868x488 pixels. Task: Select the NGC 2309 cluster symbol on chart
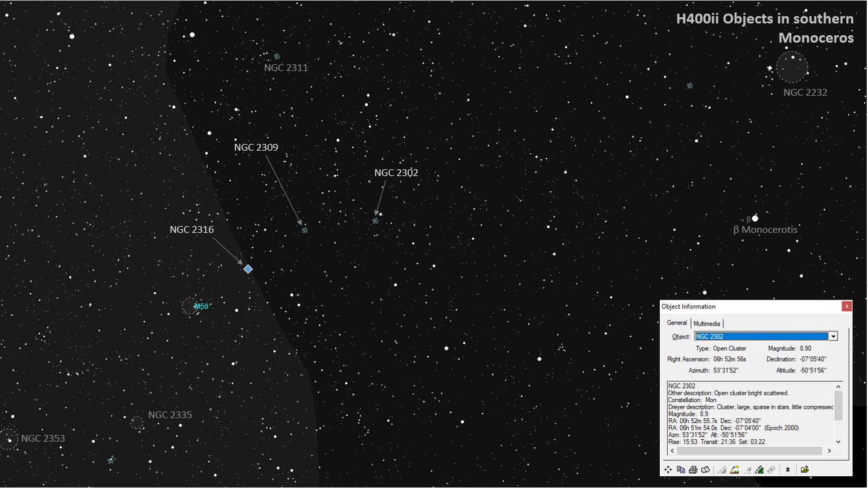coord(305,230)
